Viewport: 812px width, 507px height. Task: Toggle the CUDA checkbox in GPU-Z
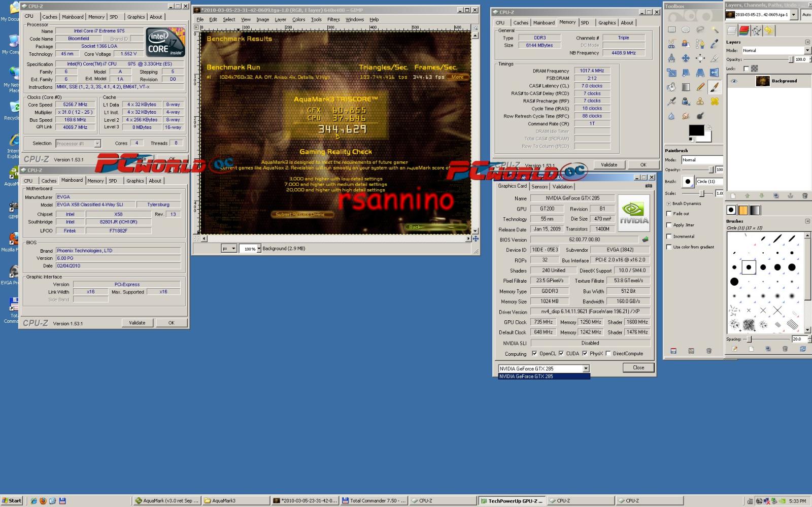[561, 354]
